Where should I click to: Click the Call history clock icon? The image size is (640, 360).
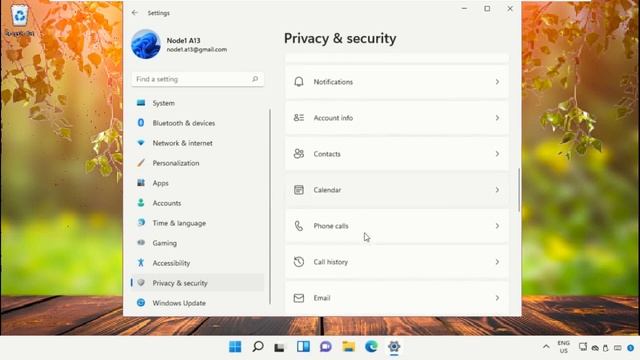coord(299,262)
